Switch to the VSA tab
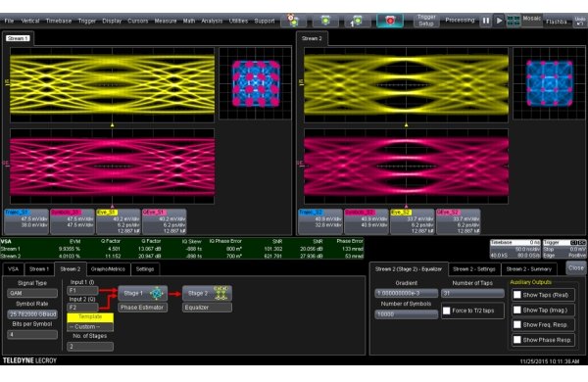This screenshot has width=588, height=382. coord(13,269)
